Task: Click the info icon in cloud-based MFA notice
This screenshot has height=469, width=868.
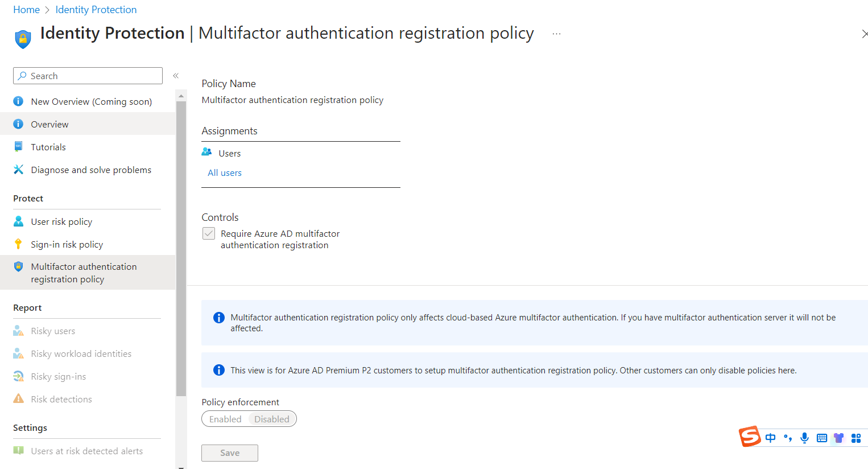Action: pos(218,318)
